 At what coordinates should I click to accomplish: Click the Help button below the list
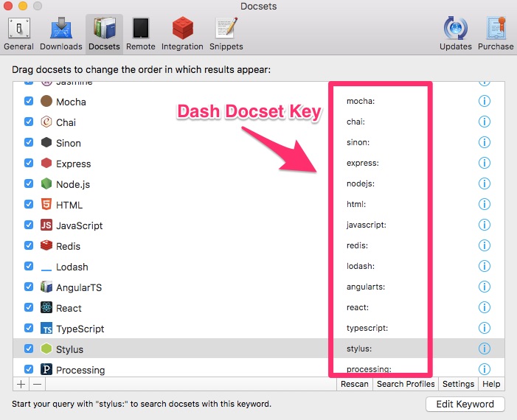click(491, 384)
